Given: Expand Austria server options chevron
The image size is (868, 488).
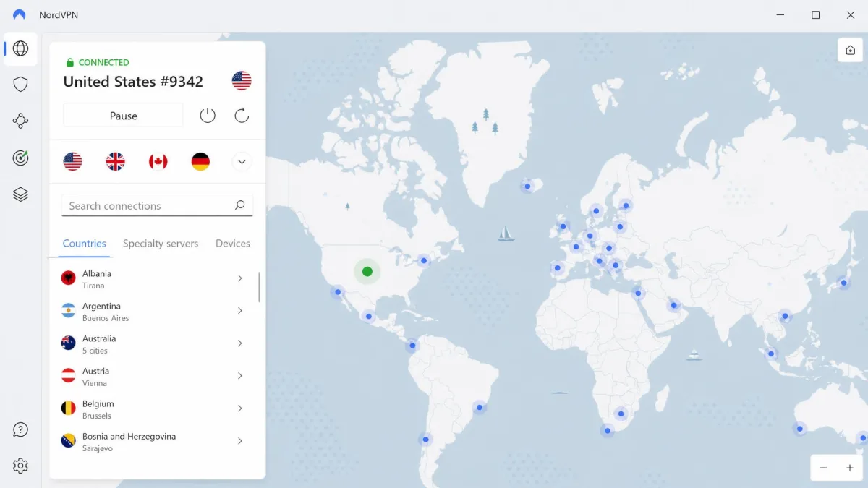Looking at the screenshot, I should tap(239, 376).
